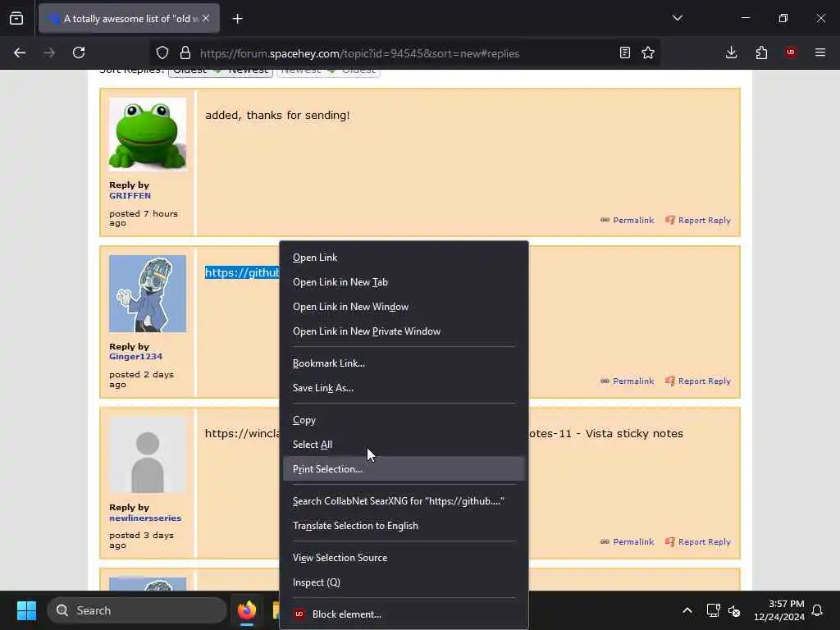Open Firefox View icon
The height and width of the screenshot is (630, 840).
pyautogui.click(x=16, y=19)
